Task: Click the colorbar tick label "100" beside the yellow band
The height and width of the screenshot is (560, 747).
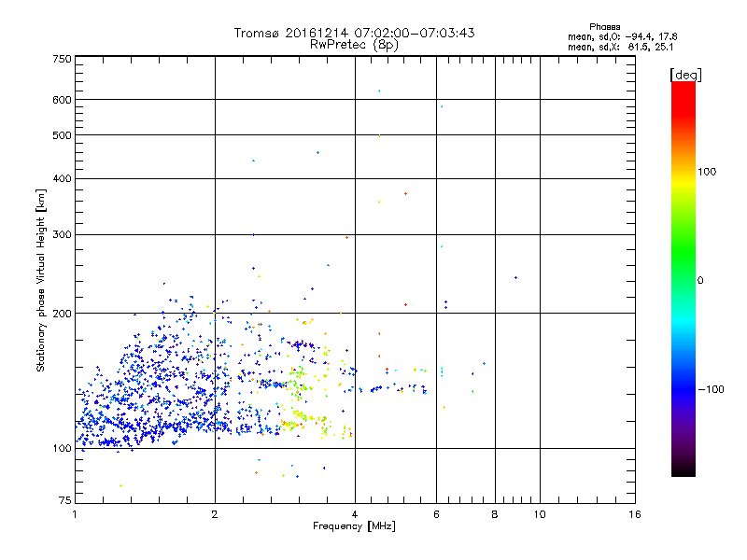Action: click(x=707, y=172)
